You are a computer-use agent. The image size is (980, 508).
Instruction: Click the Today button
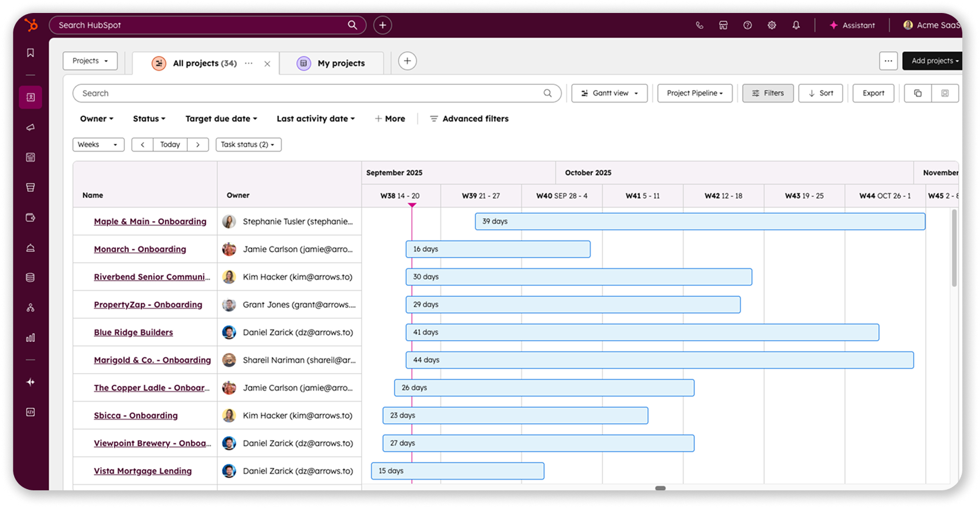coord(170,144)
